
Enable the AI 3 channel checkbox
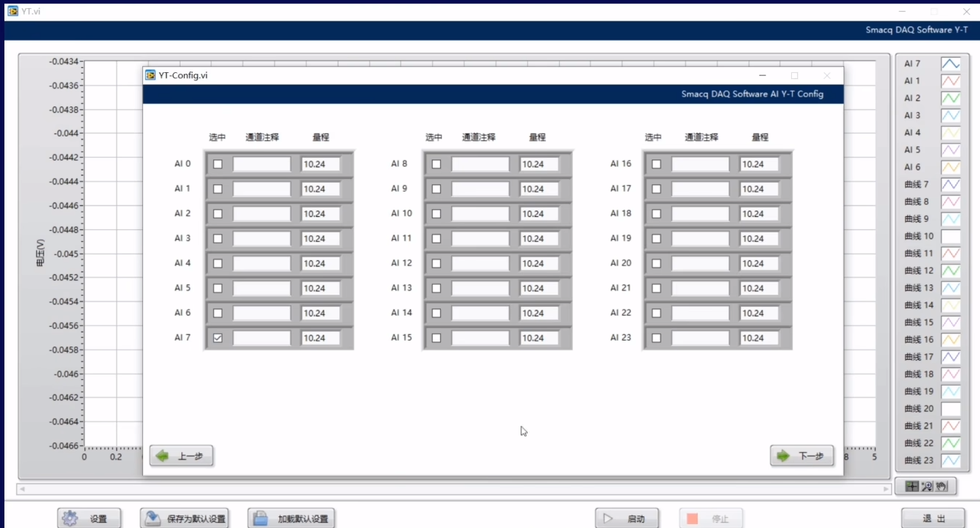218,239
